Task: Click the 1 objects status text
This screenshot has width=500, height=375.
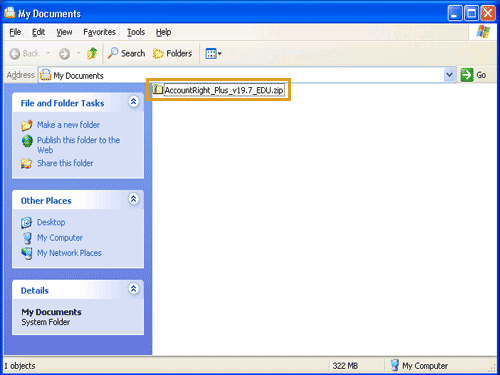Action: pyautogui.click(x=20, y=366)
